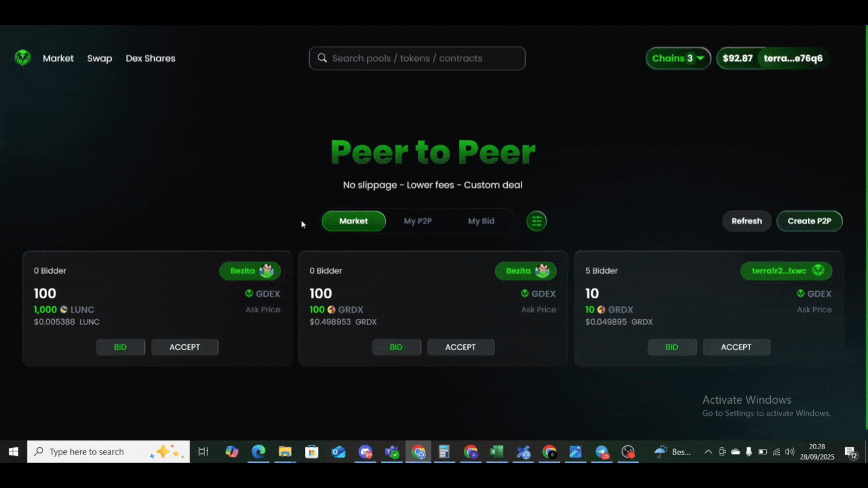This screenshot has width=868, height=488.
Task: Click the search magnifier icon
Action: coord(322,58)
